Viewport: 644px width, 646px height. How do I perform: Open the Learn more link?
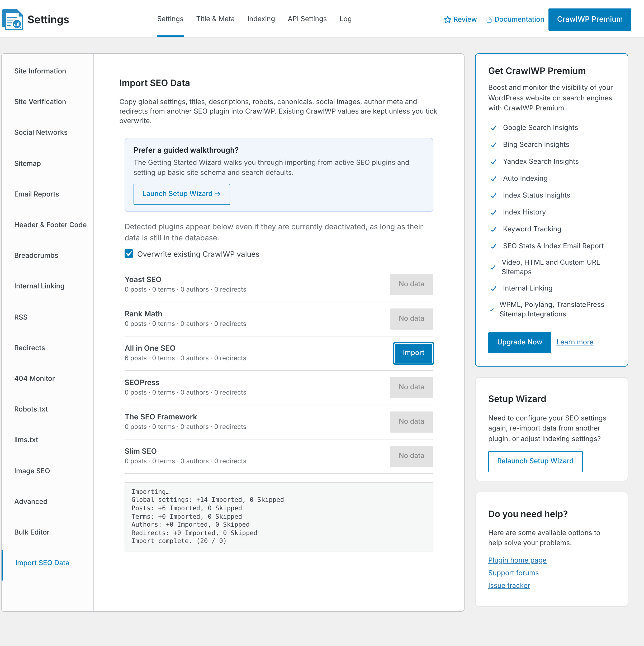click(x=575, y=342)
